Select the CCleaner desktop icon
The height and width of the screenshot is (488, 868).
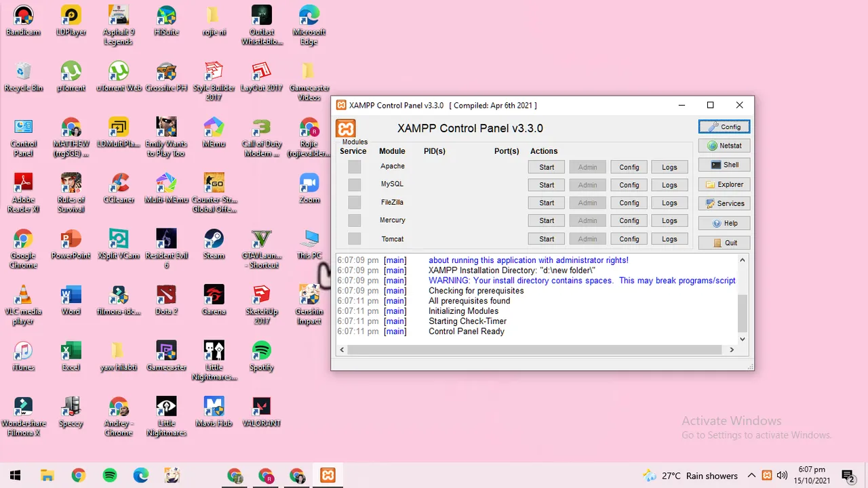(x=119, y=188)
